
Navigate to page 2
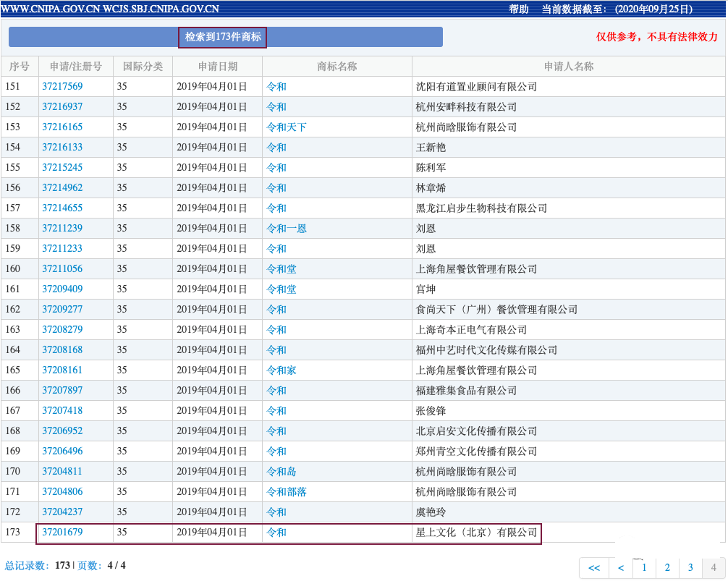click(x=666, y=568)
